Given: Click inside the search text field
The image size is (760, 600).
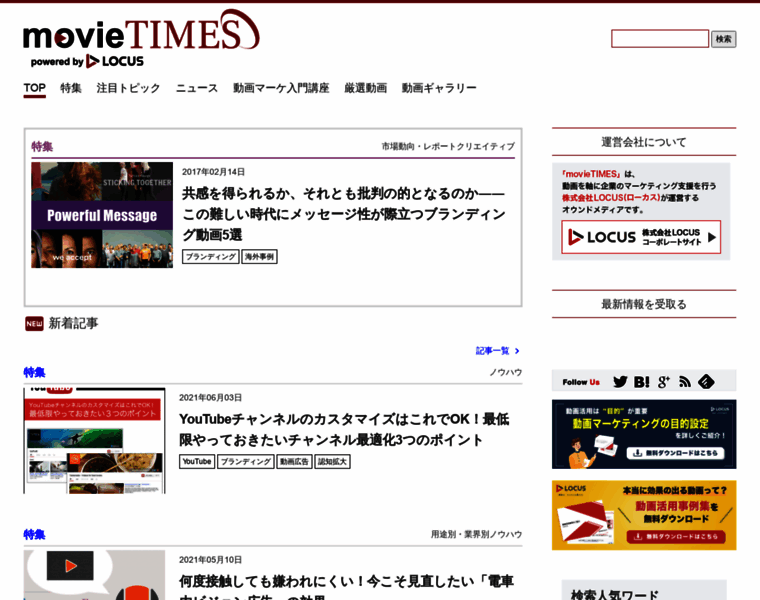Looking at the screenshot, I should coord(660,39).
